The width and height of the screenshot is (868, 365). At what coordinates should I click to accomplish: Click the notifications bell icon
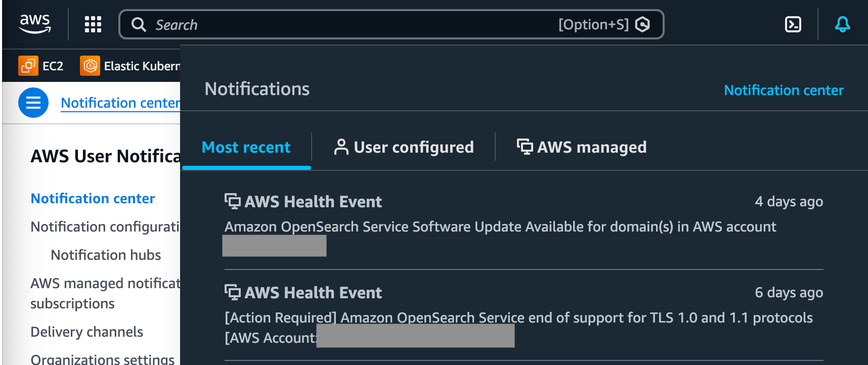[842, 24]
